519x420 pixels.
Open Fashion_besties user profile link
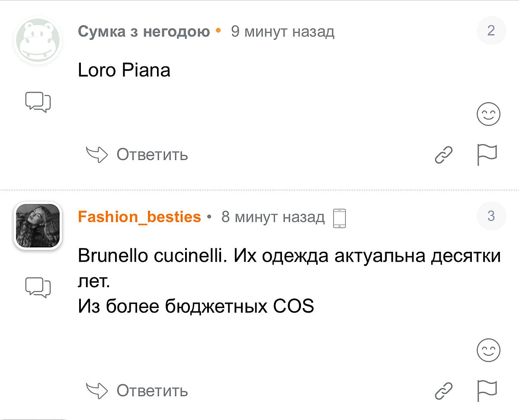pyautogui.click(x=139, y=217)
